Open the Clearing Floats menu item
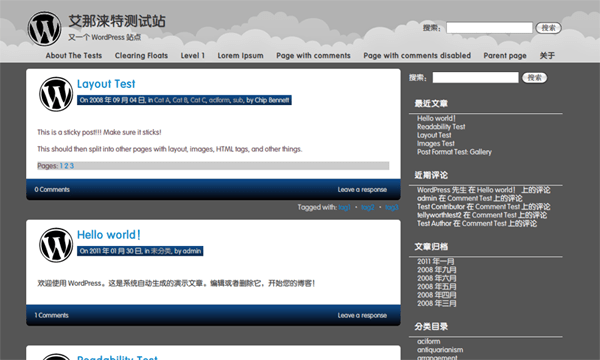This screenshot has width=600, height=360. click(x=141, y=55)
